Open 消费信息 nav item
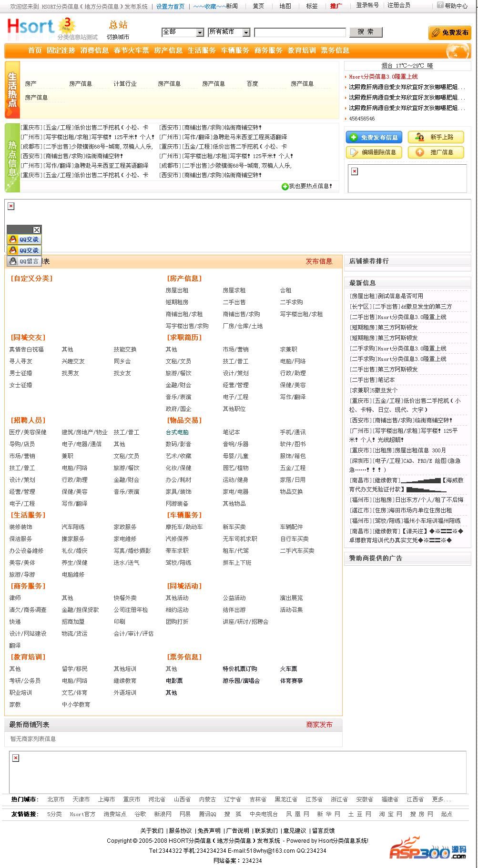Screen dimensions: 478x868 coord(94,50)
